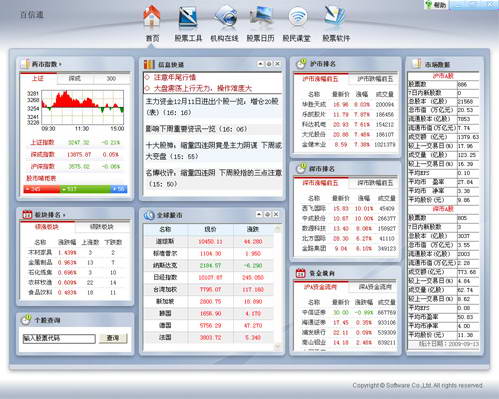Screen dimensions: 499x399
Task: Click the 全球股市 globe icon
Action: (x=149, y=215)
